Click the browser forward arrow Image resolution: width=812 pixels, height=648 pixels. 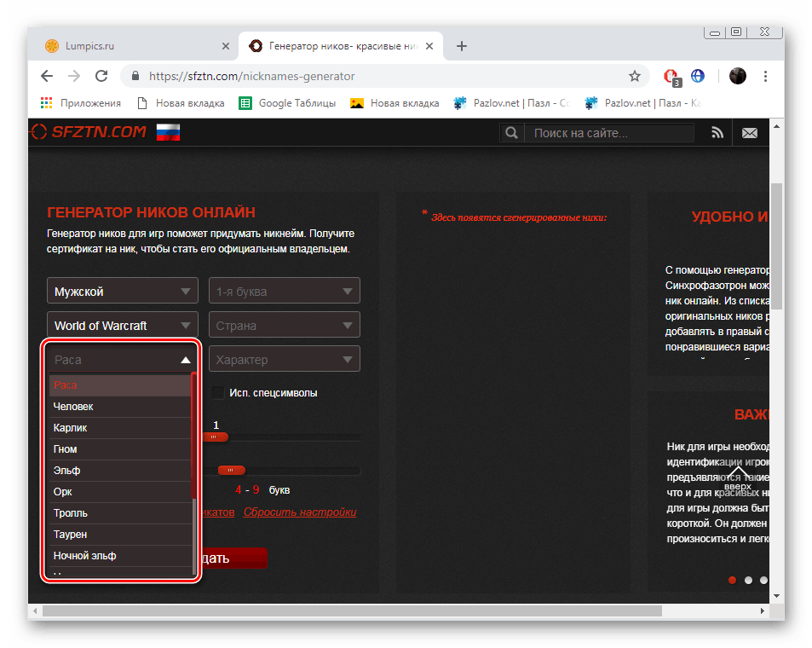click(x=74, y=76)
